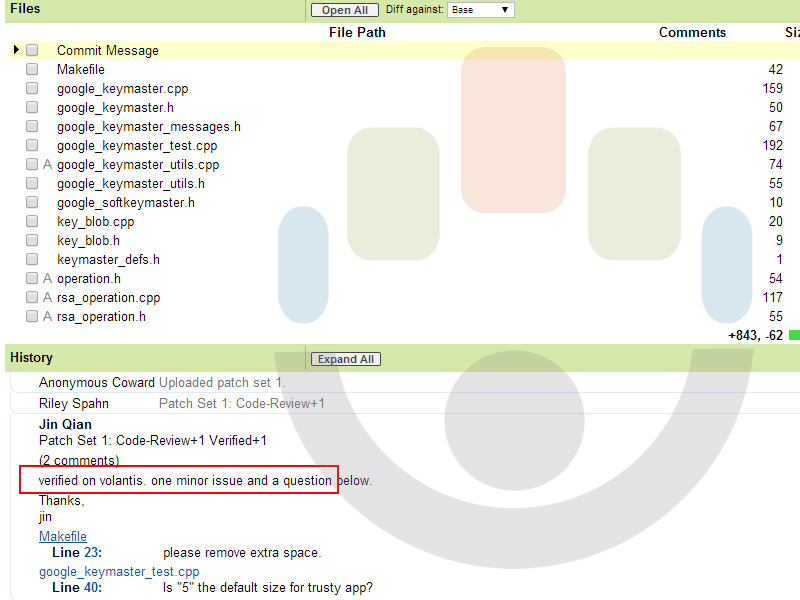Click the +843, -62 total
The height and width of the screenshot is (600, 800).
tap(755, 335)
